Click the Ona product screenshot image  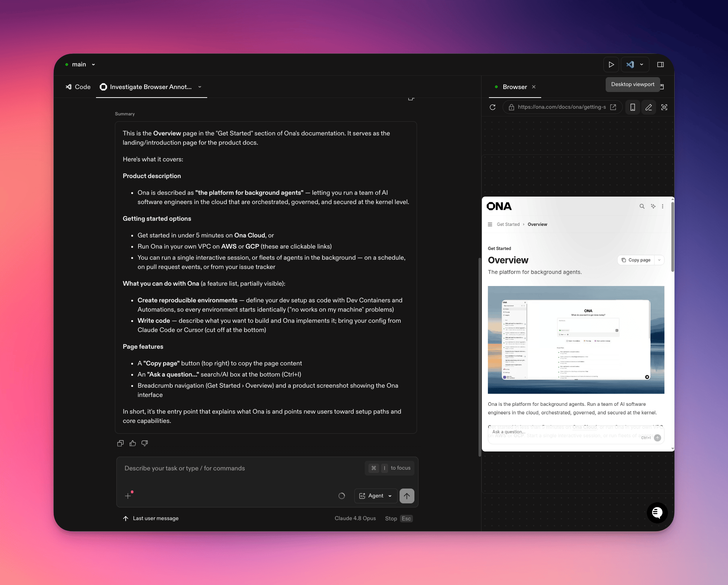(x=576, y=340)
